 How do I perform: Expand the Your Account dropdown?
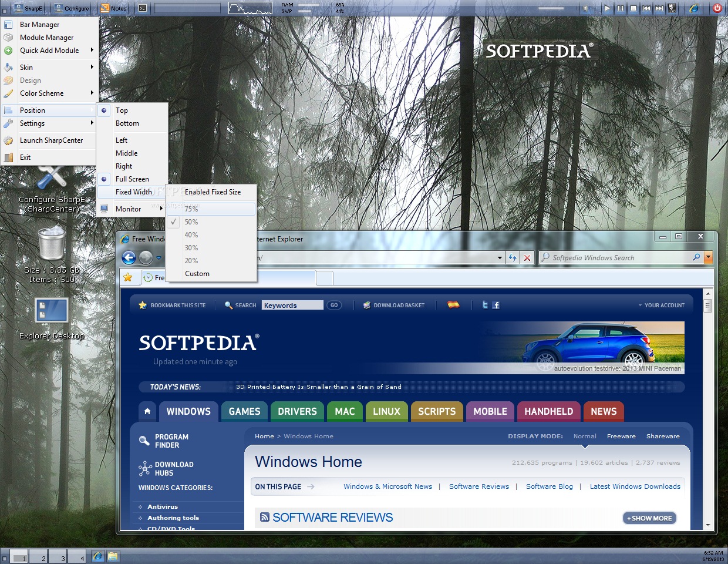[661, 305]
